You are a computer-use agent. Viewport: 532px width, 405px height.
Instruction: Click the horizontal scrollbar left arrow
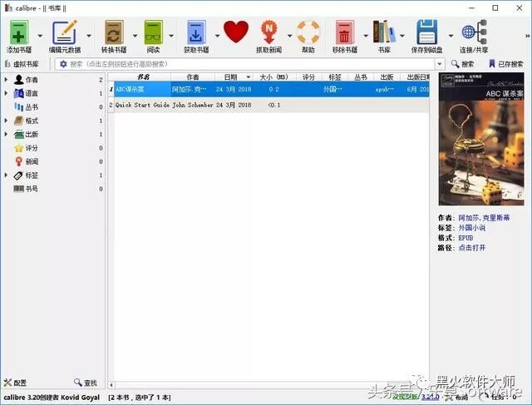coord(111,385)
